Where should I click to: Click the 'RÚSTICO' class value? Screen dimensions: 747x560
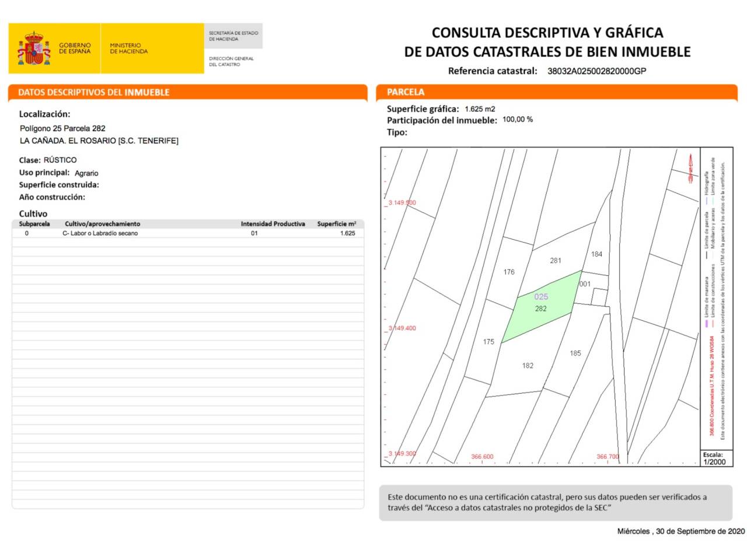pyautogui.click(x=60, y=160)
